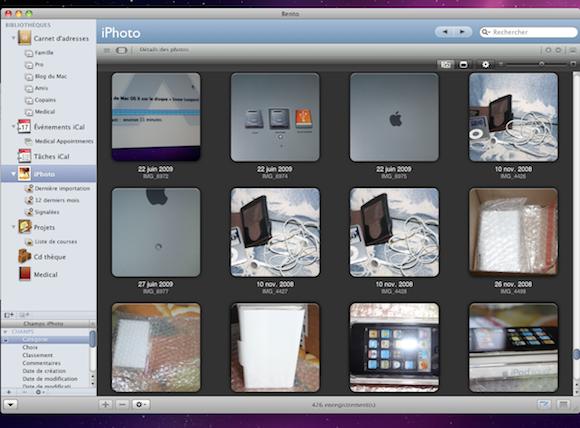Switch to the grid thumbnails view button
Viewport: 580px width, 428px height.
[445, 64]
